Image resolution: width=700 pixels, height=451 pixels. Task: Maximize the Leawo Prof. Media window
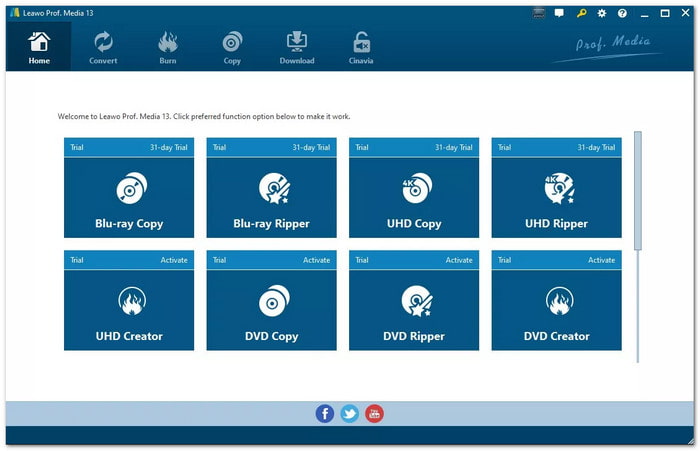tap(665, 13)
